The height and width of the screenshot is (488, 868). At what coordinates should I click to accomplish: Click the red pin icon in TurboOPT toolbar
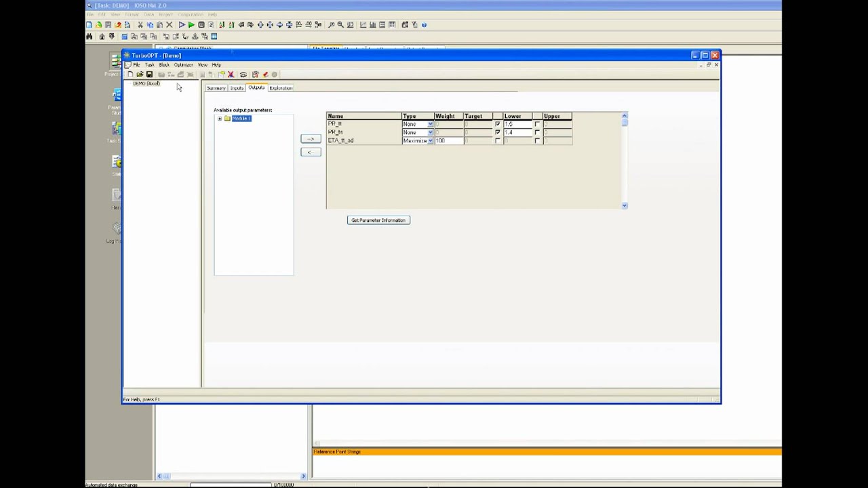tap(265, 75)
